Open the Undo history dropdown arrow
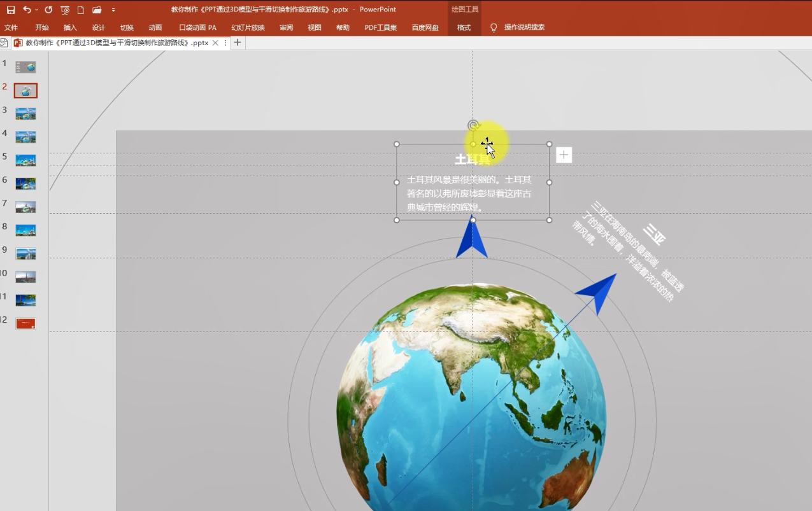The image size is (812, 511). point(37,10)
